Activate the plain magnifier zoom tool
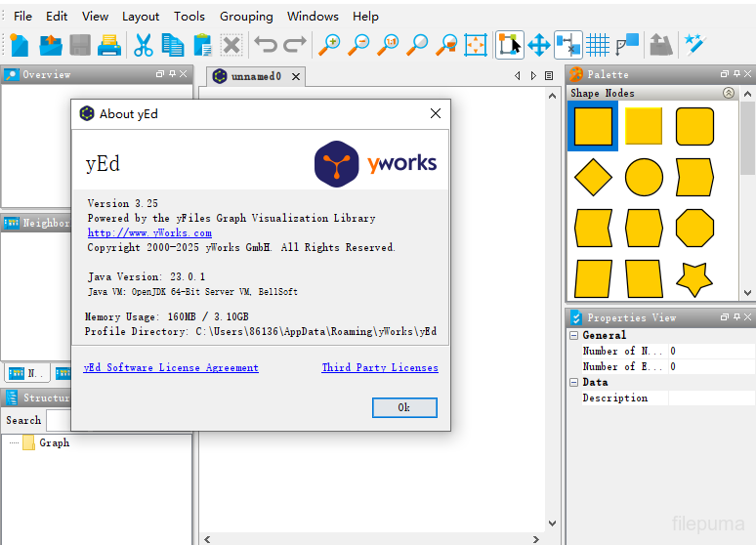 coord(417,45)
